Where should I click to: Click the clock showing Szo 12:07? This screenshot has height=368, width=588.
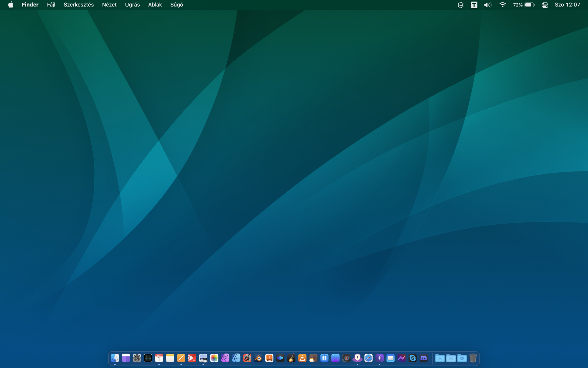[x=567, y=5]
